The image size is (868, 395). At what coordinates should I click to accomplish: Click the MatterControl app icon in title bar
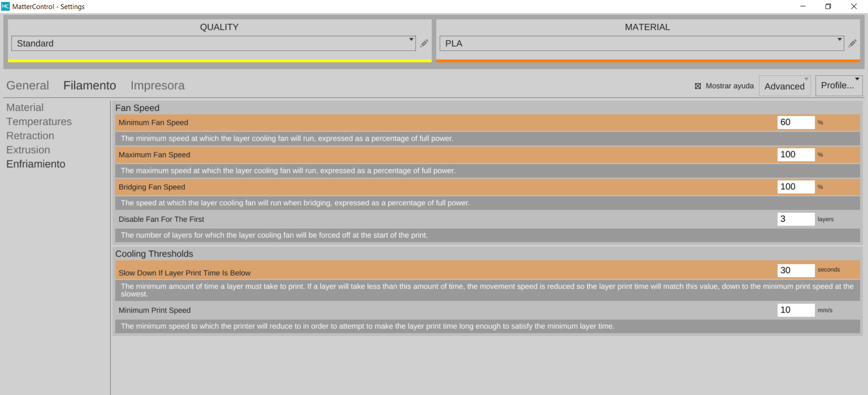(x=5, y=6)
